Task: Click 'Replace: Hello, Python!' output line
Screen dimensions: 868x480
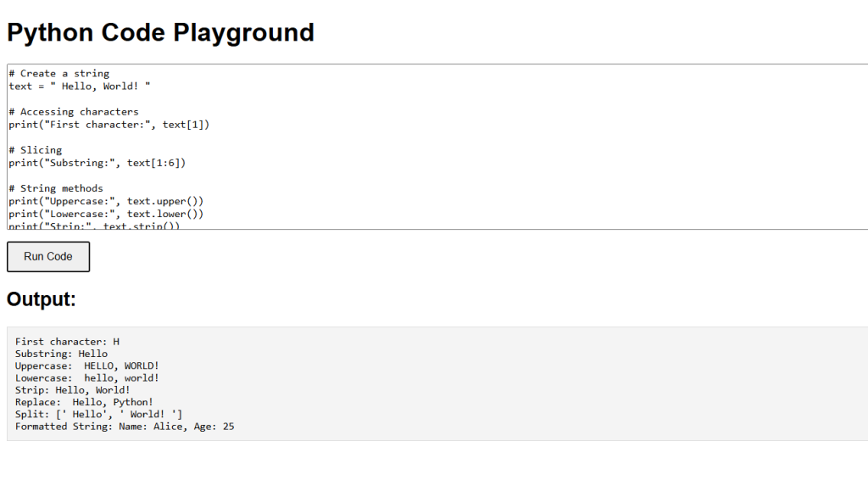Action: [x=84, y=402]
